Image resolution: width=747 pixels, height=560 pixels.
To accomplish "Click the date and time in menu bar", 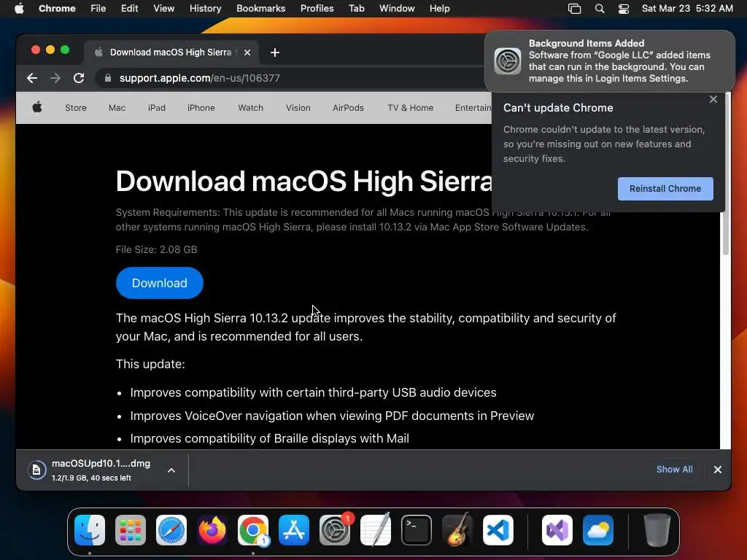I will pyautogui.click(x=687, y=8).
